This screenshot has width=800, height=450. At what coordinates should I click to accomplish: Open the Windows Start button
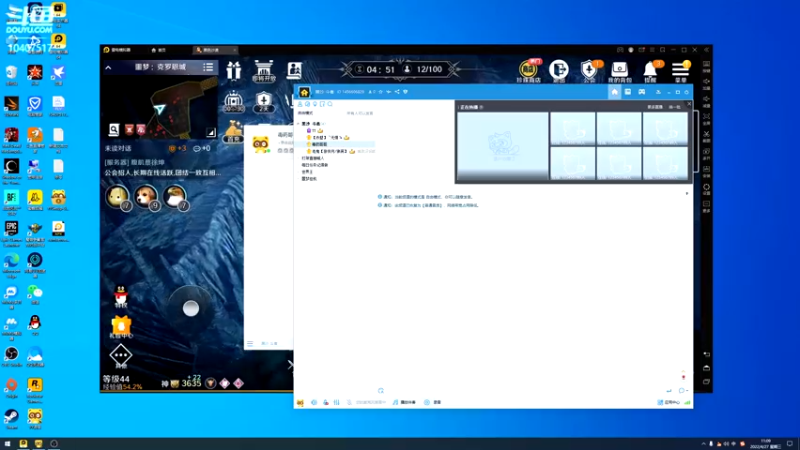coord(8,444)
